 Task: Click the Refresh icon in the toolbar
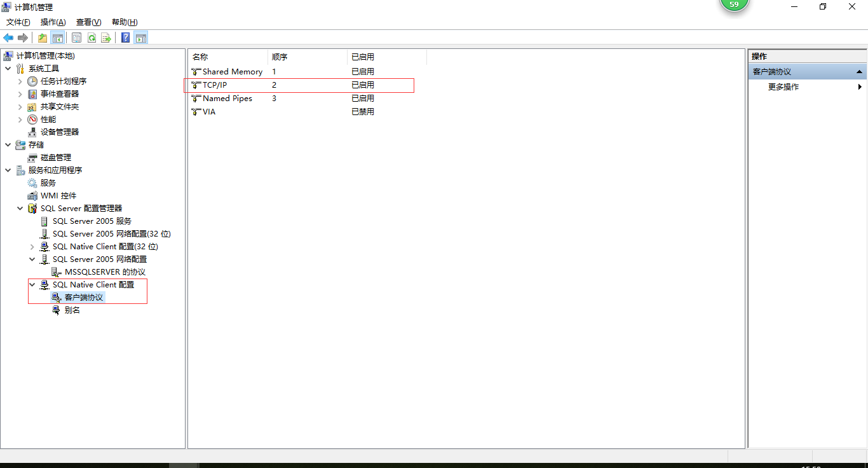[92, 38]
